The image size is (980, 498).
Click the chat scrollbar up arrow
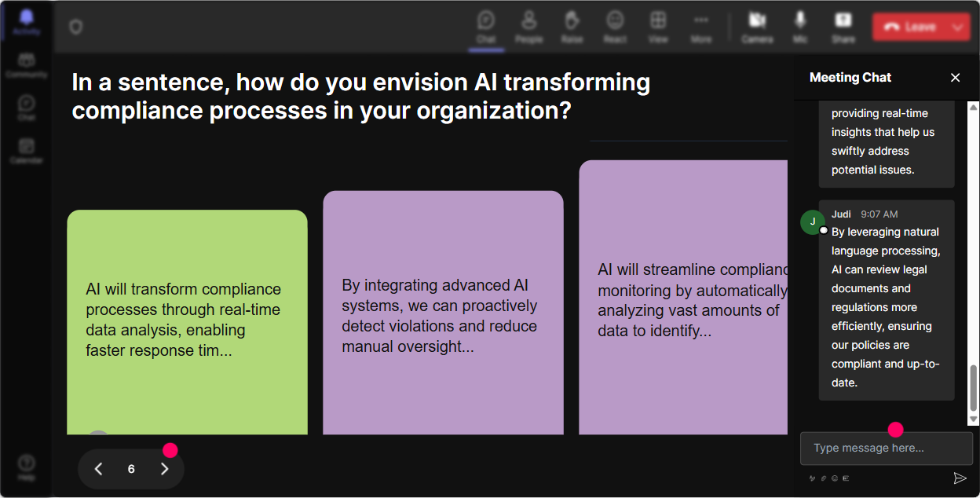974,107
